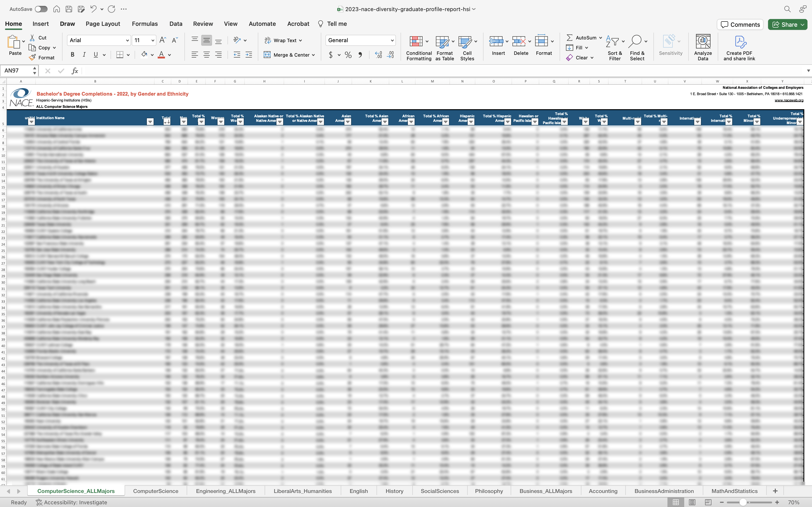
Task: Apply comma style format
Action: click(x=360, y=55)
